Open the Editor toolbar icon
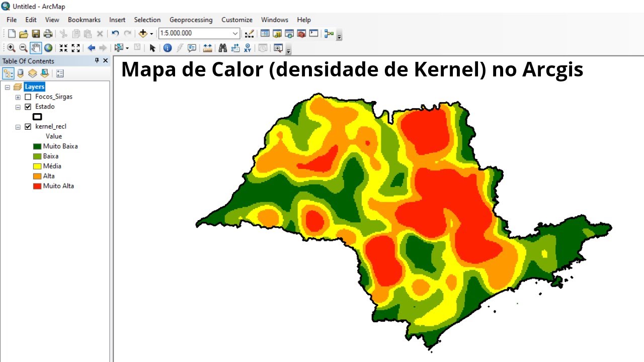The image size is (644, 362). point(249,34)
